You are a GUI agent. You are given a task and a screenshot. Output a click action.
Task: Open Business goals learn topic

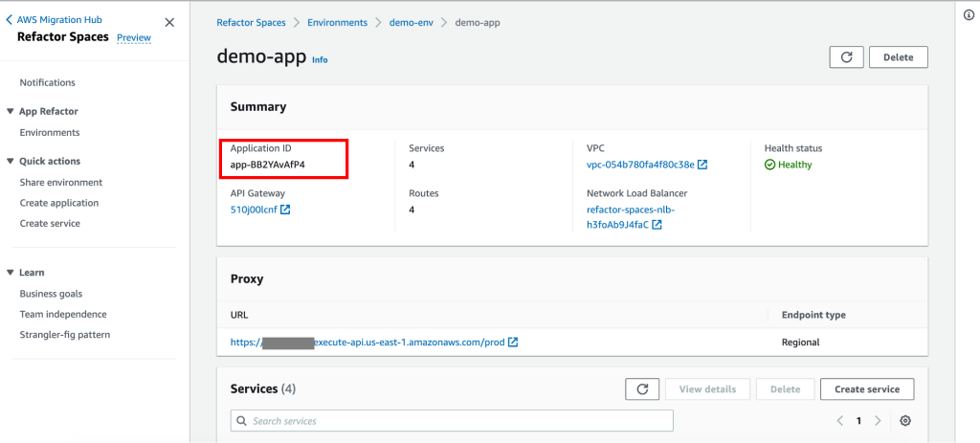point(52,294)
